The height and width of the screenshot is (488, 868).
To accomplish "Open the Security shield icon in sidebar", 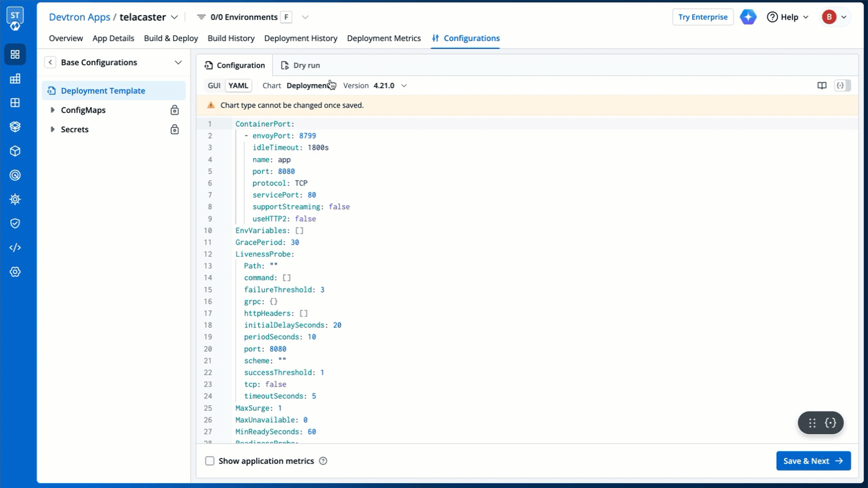I will pyautogui.click(x=15, y=223).
